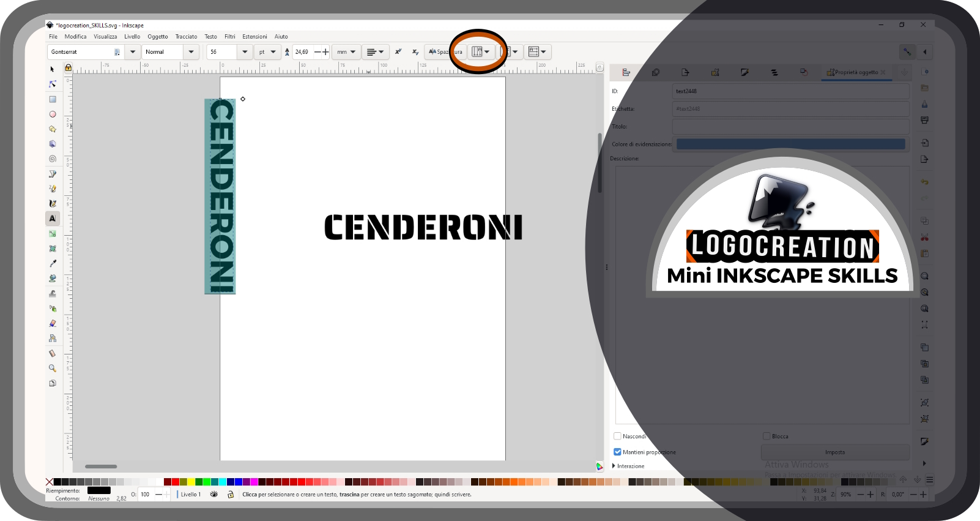Viewport: 980px width, 521px height.
Task: Toggle superscript formatting
Action: pyautogui.click(x=398, y=52)
